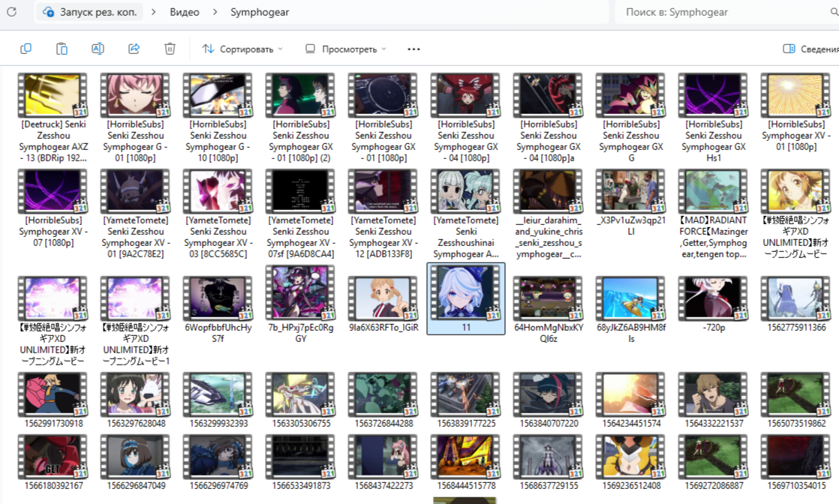
Task: Select YameteTomete Symphogear XV - 07sf [9A6D8CA4]
Action: point(301,214)
